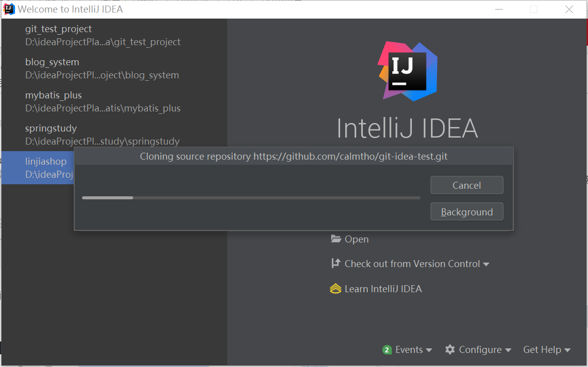Viewport: 588px width, 367px height.
Task: Open the blog_system recent project
Action: point(114,68)
